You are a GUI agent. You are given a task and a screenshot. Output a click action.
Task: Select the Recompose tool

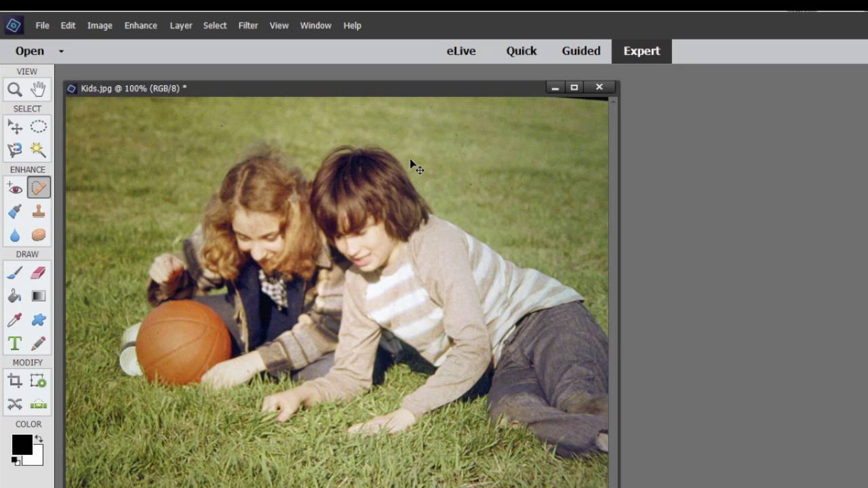[39, 381]
